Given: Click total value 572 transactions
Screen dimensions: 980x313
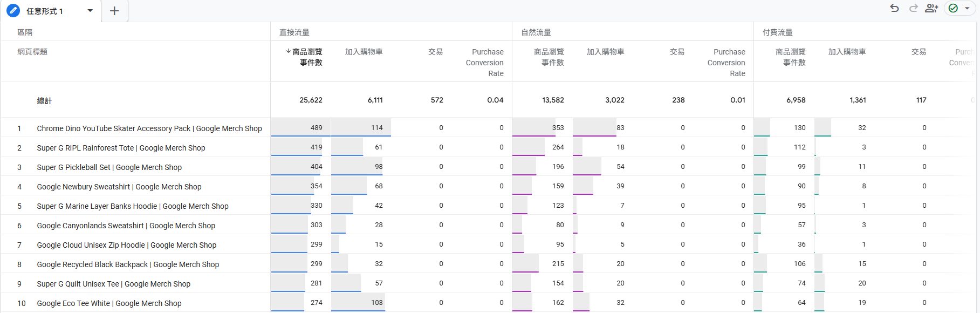Looking at the screenshot, I should pyautogui.click(x=437, y=100).
